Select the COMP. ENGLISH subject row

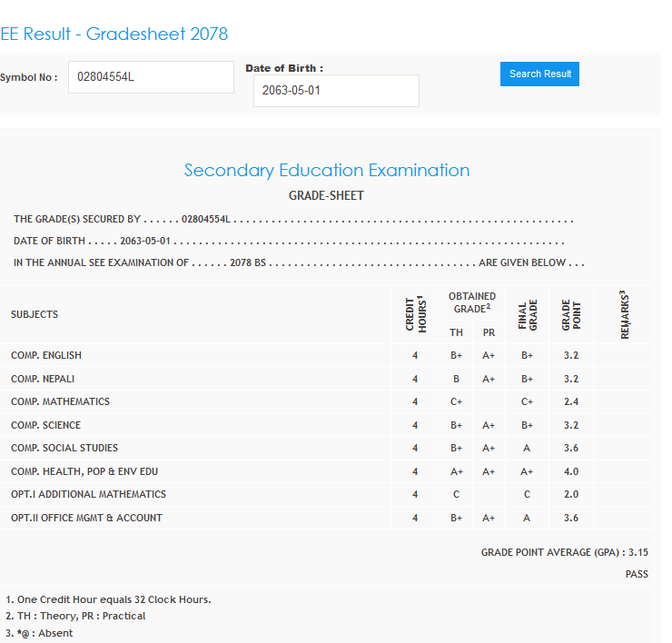tap(46, 355)
